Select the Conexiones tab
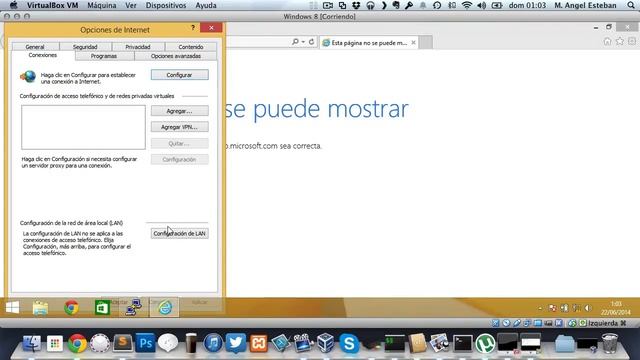This screenshot has width=640, height=360. (43, 55)
